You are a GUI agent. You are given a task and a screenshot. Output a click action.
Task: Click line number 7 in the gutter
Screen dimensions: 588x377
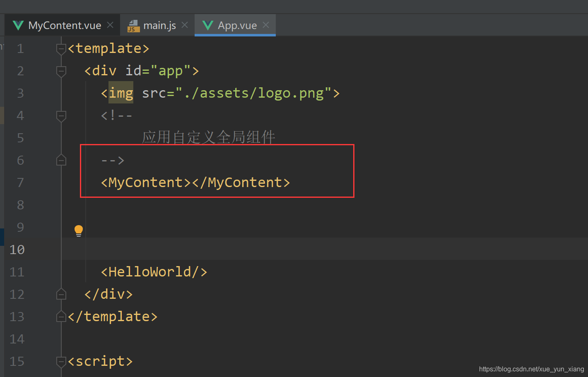click(20, 182)
